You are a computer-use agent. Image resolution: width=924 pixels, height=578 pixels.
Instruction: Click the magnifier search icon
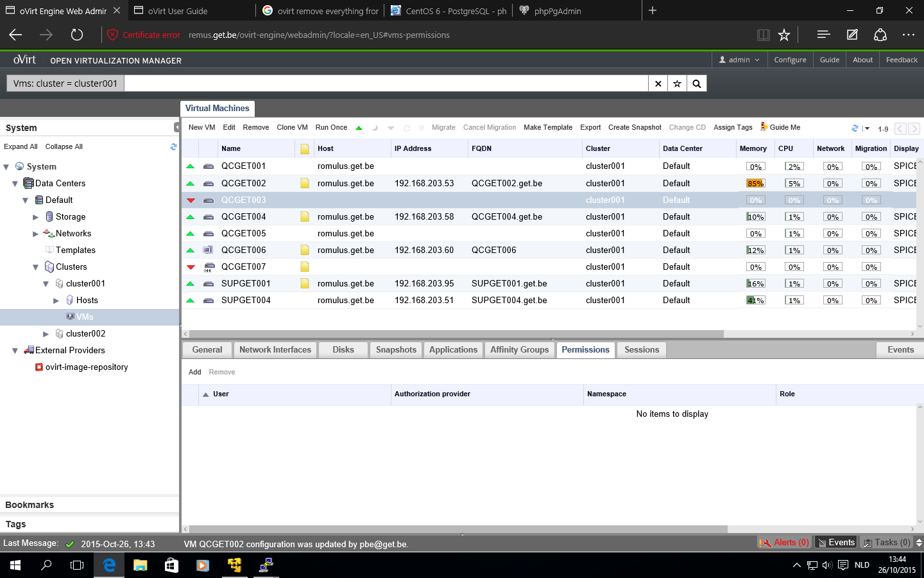(x=697, y=83)
